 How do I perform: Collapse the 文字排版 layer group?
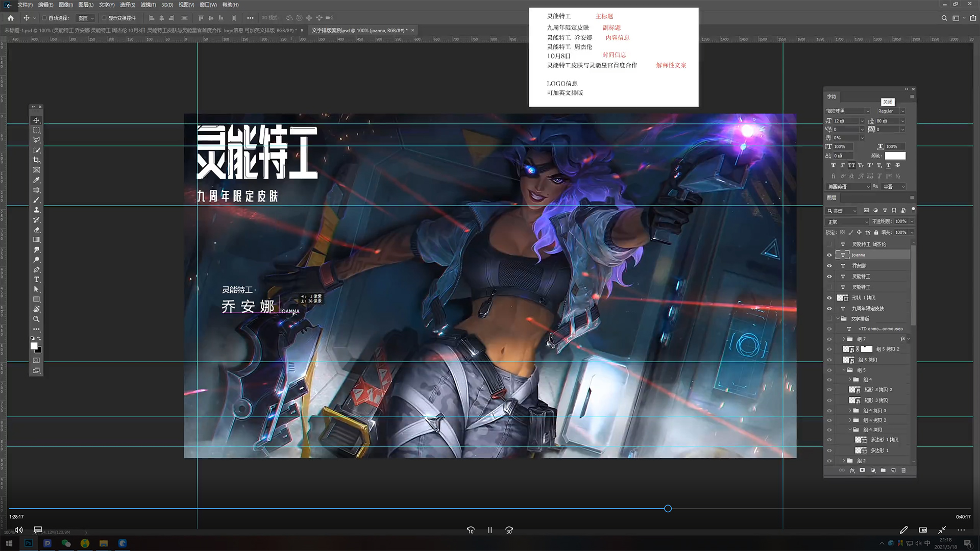tap(838, 319)
